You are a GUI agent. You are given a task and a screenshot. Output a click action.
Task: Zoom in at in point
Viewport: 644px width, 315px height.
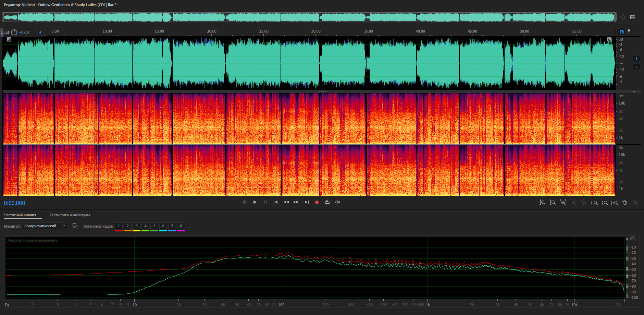[x=594, y=203]
